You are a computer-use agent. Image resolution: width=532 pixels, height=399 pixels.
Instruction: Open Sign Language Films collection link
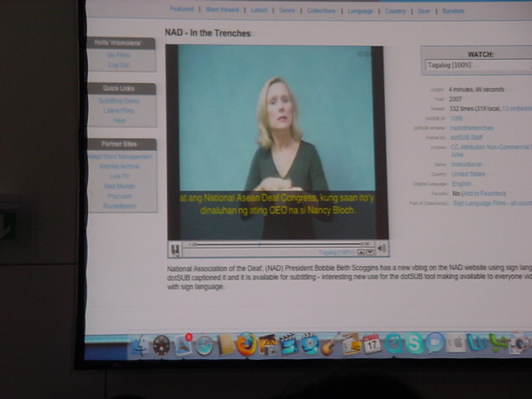[x=492, y=203]
